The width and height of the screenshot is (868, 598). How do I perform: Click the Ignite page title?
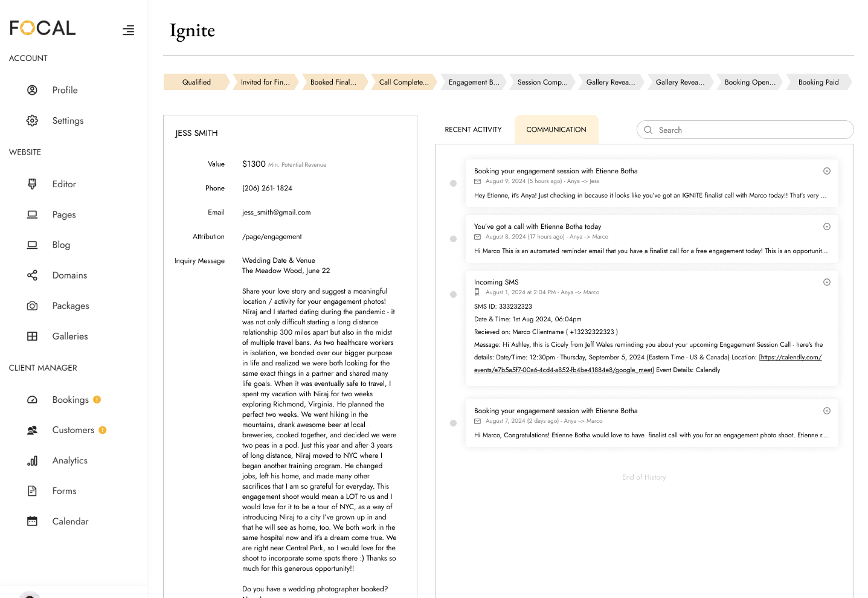coord(192,30)
